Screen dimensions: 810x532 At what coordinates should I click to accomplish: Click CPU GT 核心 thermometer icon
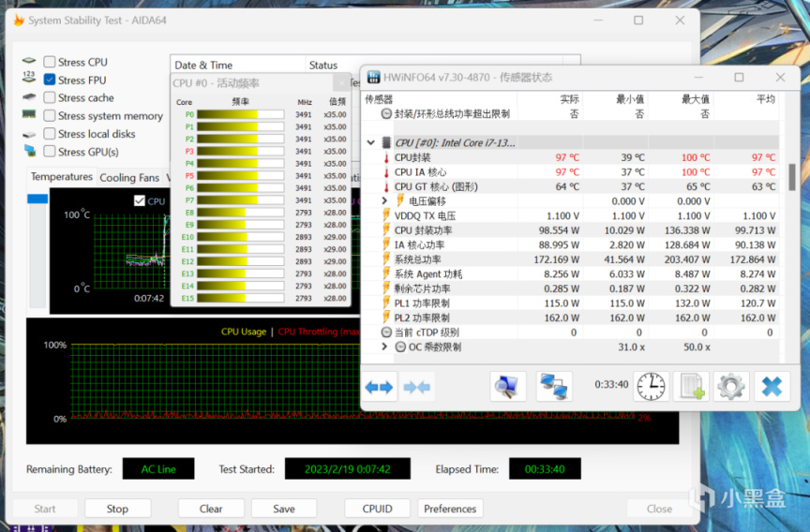tap(386, 186)
